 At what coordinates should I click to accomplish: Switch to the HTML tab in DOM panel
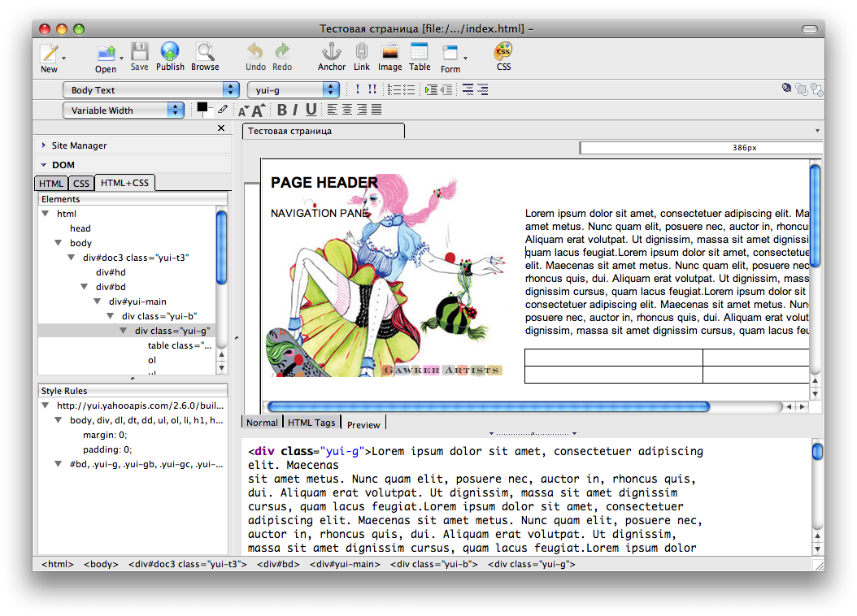pos(51,184)
